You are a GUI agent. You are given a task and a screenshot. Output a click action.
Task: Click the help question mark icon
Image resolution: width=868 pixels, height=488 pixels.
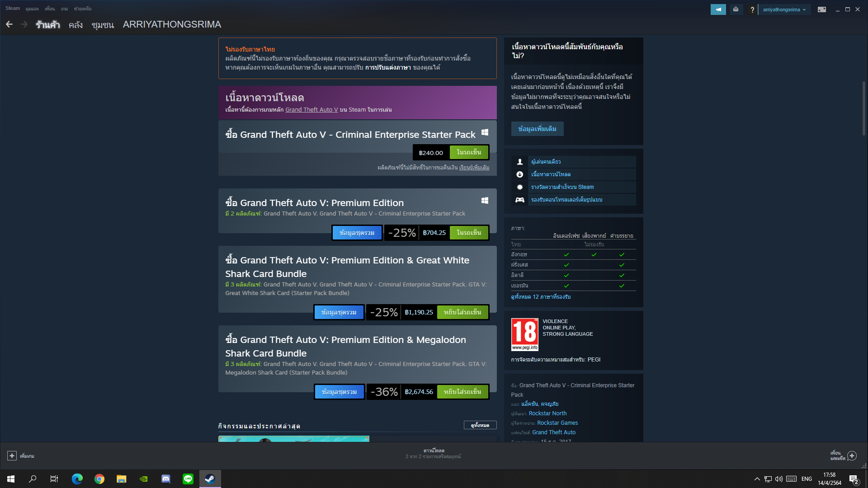(752, 9)
